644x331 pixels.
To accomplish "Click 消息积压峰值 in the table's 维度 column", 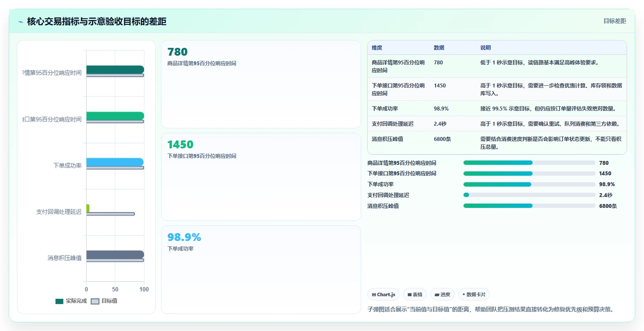I will pyautogui.click(x=387, y=139).
